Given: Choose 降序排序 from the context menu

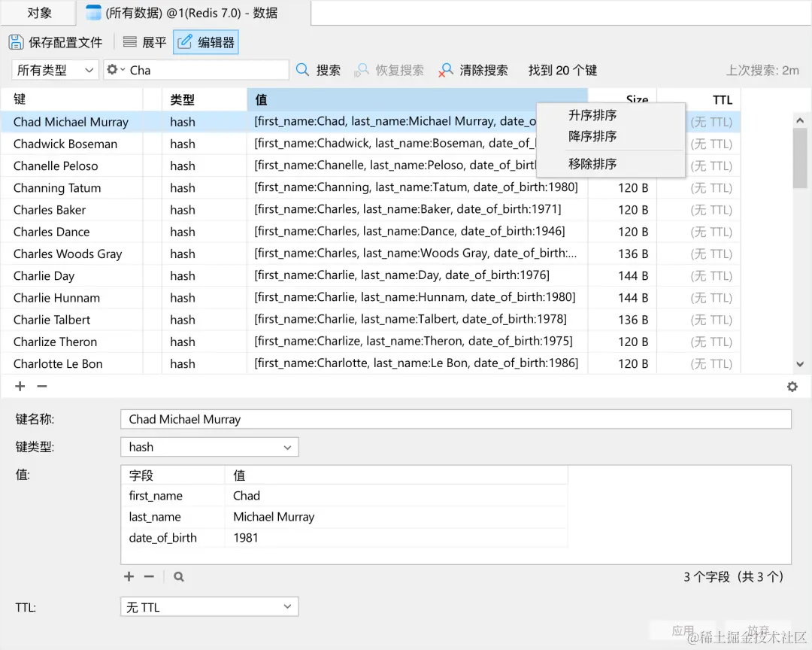Looking at the screenshot, I should 592,136.
